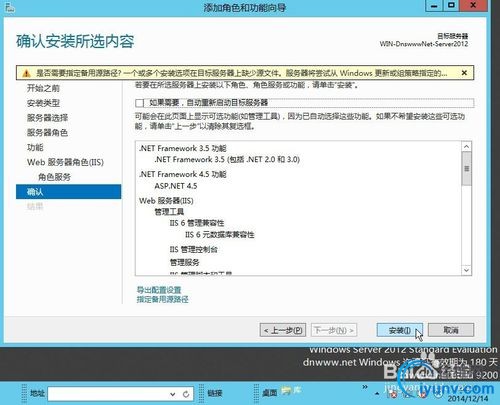Select highlighted 确认 step
Image resolution: width=500 pixels, height=405 pixels.
[x=69, y=192]
